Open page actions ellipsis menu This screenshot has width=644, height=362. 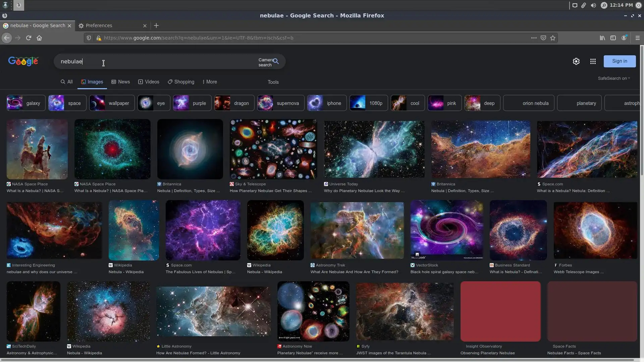coord(534,38)
